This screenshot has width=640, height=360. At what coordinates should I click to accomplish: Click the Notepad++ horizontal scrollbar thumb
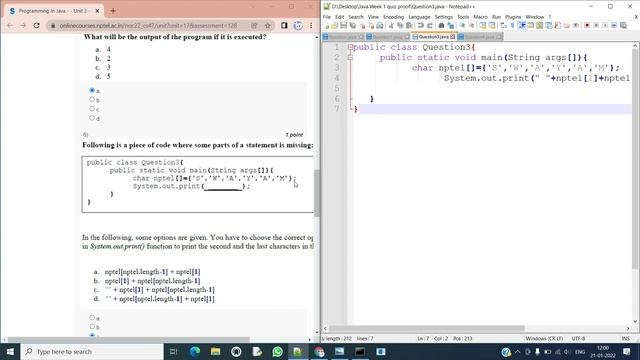point(427,328)
